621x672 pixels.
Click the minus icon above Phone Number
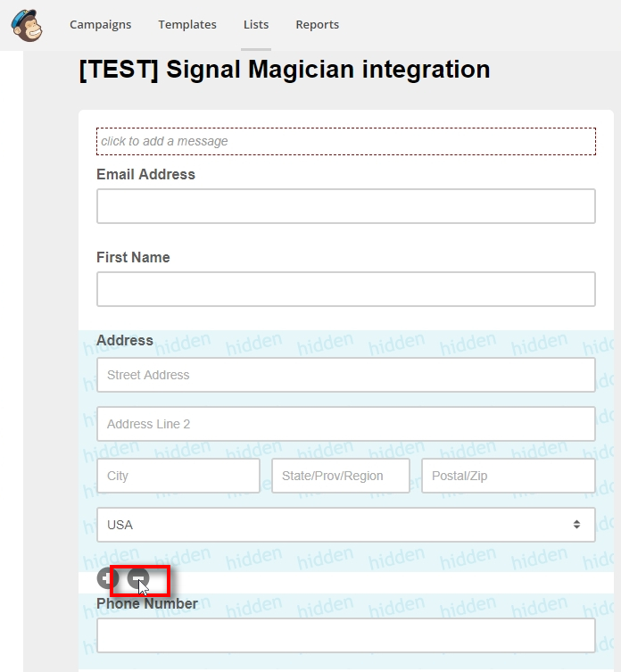click(138, 578)
